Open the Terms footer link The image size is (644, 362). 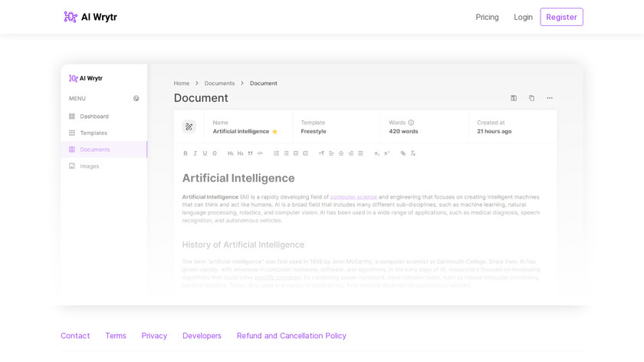coord(116,336)
